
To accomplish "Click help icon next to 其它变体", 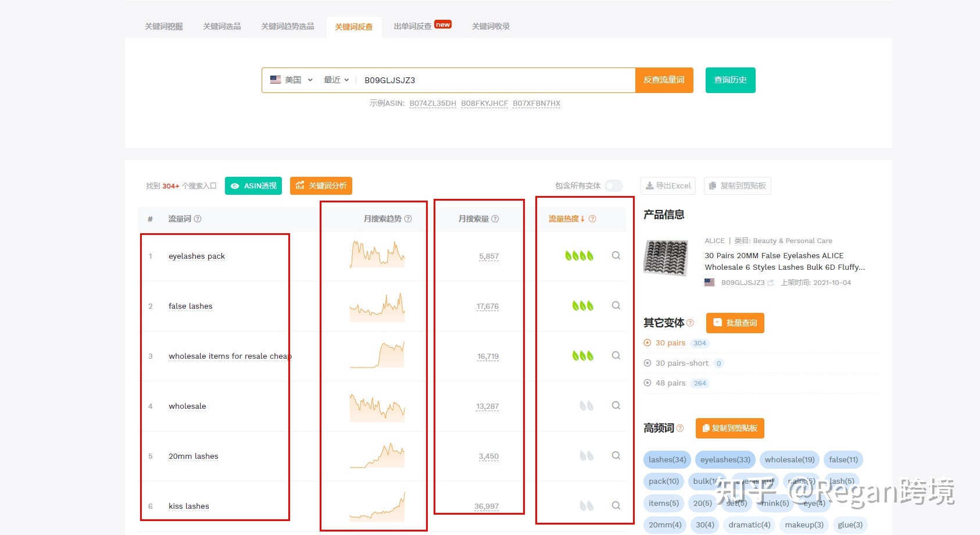I will coord(690,323).
